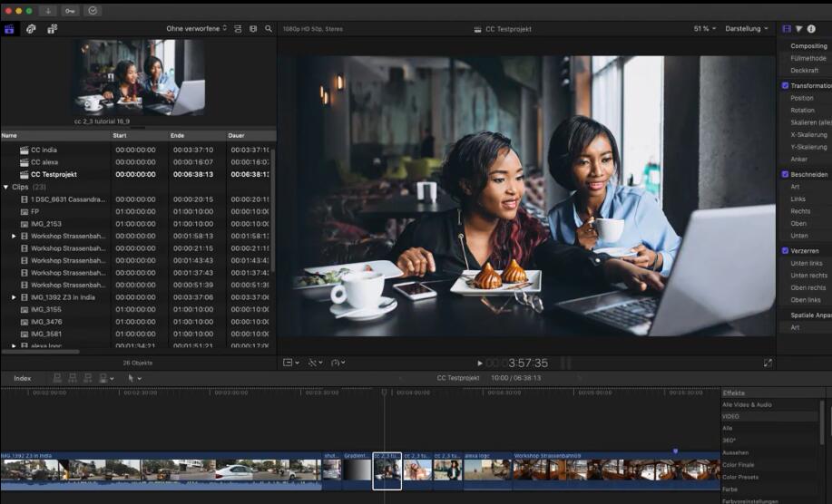
Task: Select Color Finale effects category
Action: coord(738,465)
